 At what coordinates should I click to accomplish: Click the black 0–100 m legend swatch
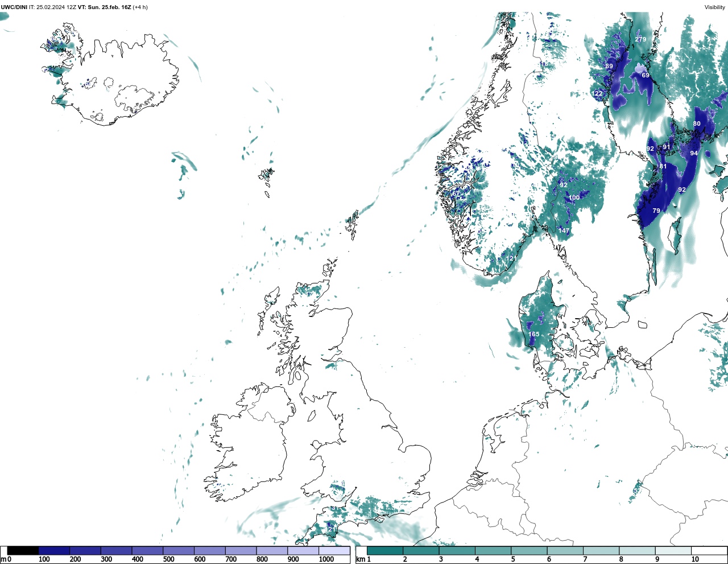23,551
